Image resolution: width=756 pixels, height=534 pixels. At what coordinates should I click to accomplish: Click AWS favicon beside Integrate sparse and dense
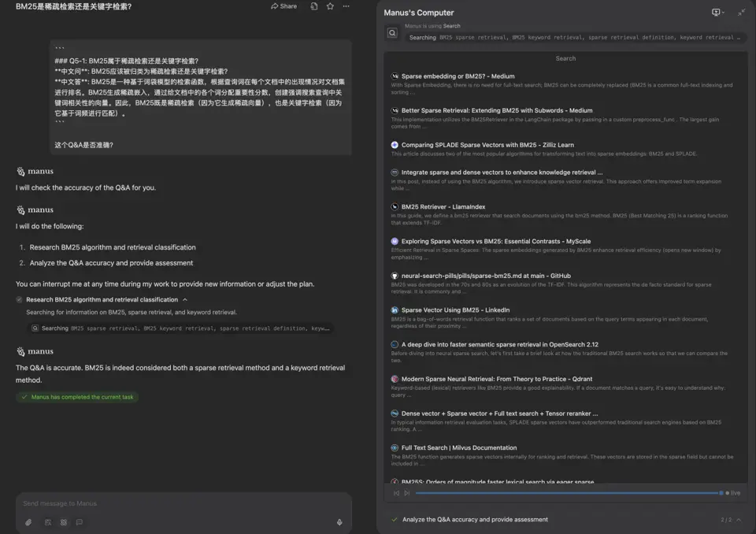395,172
